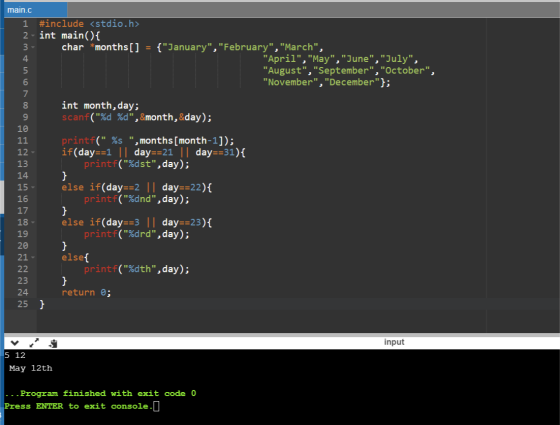Viewport: 560px width, 425px height.
Task: Fold the else block at line 21
Action: click(x=33, y=257)
